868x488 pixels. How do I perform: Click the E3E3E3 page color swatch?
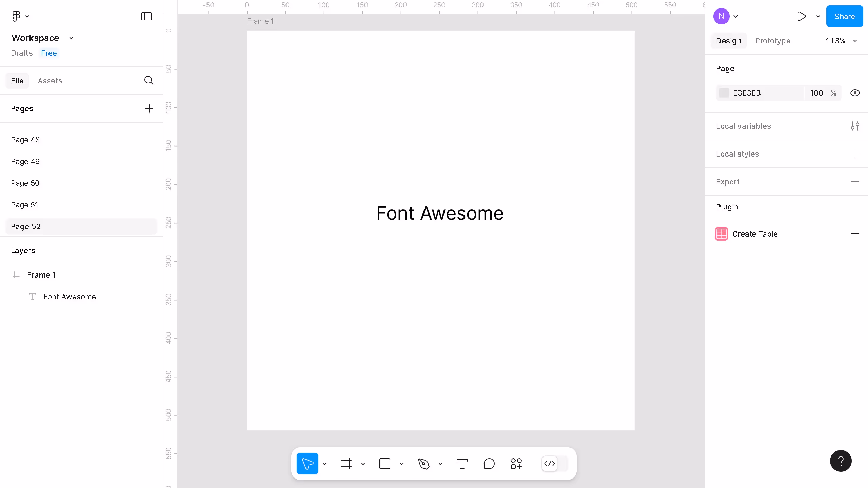[x=724, y=93]
